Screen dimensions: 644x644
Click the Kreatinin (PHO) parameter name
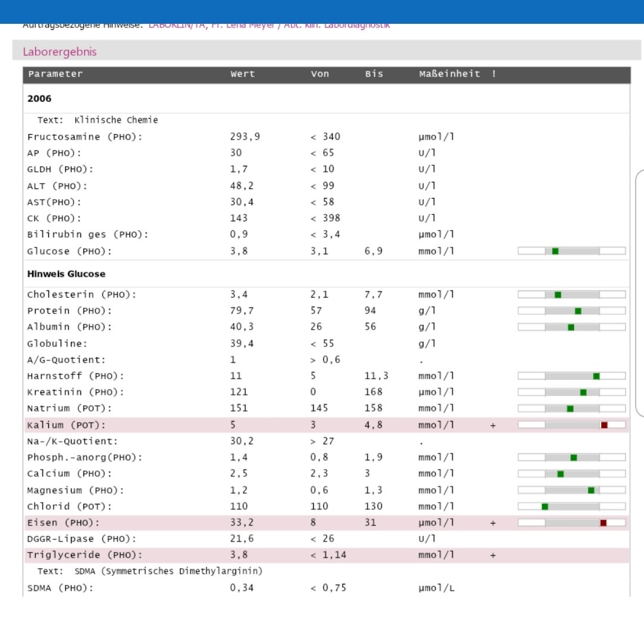76,392
